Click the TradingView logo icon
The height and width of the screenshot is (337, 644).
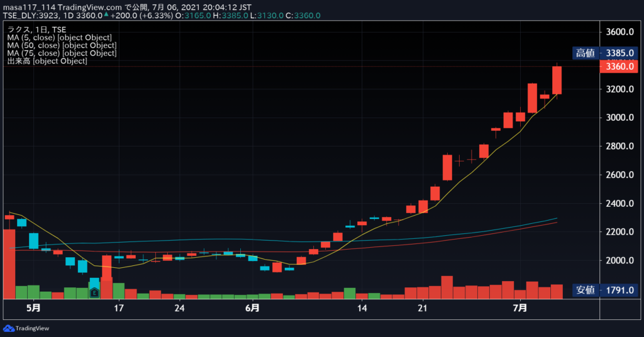coord(8,328)
